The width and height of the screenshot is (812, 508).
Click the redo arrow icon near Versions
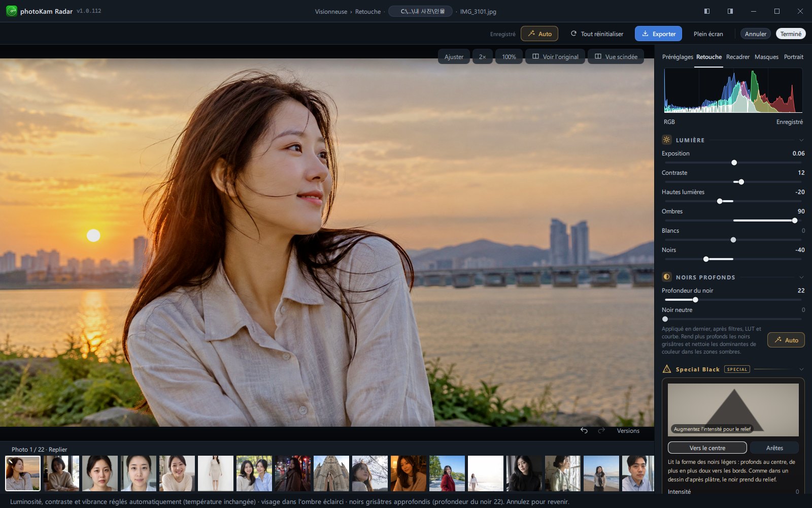pyautogui.click(x=601, y=430)
